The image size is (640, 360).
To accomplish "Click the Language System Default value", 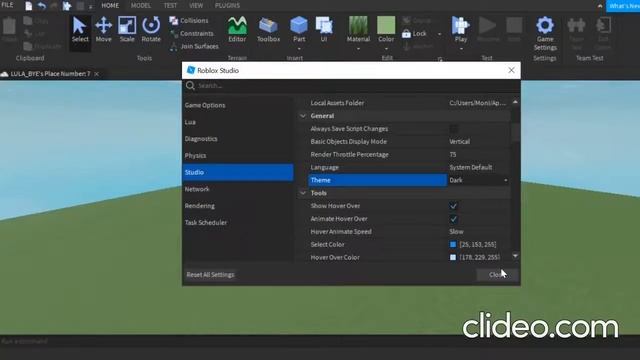I will tap(471, 167).
